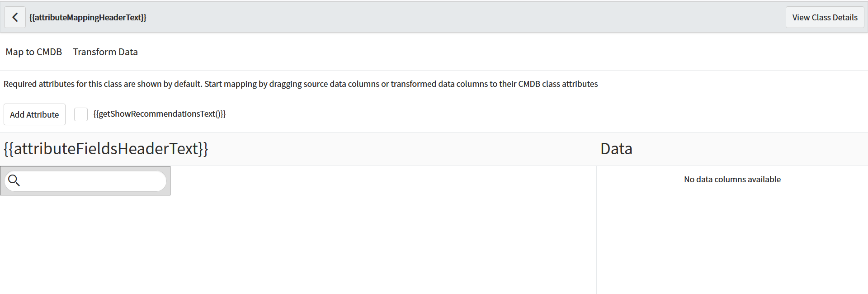Click inside the attribute search input field
Viewport: 868px width, 294px height.
coord(90,180)
